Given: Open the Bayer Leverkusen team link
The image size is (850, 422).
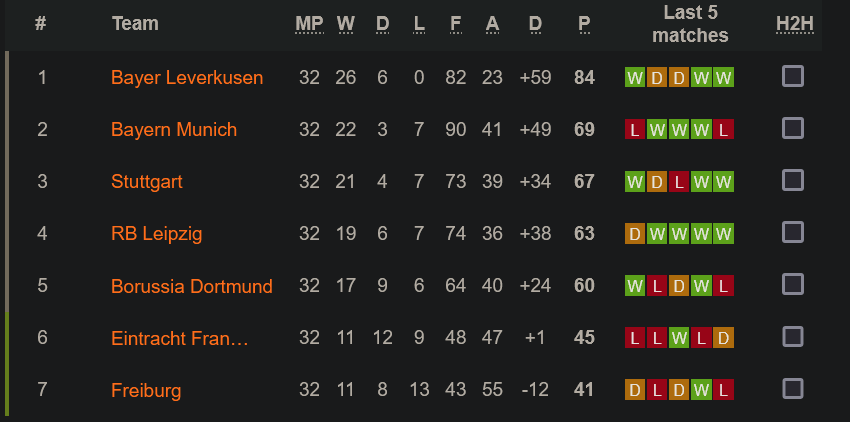Looking at the screenshot, I should (x=187, y=78).
